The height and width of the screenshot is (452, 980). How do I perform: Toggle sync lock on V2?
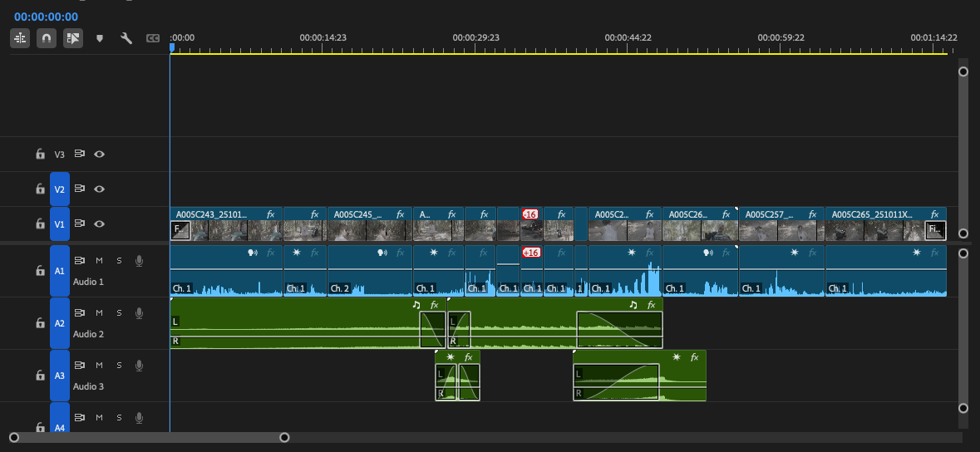(79, 189)
